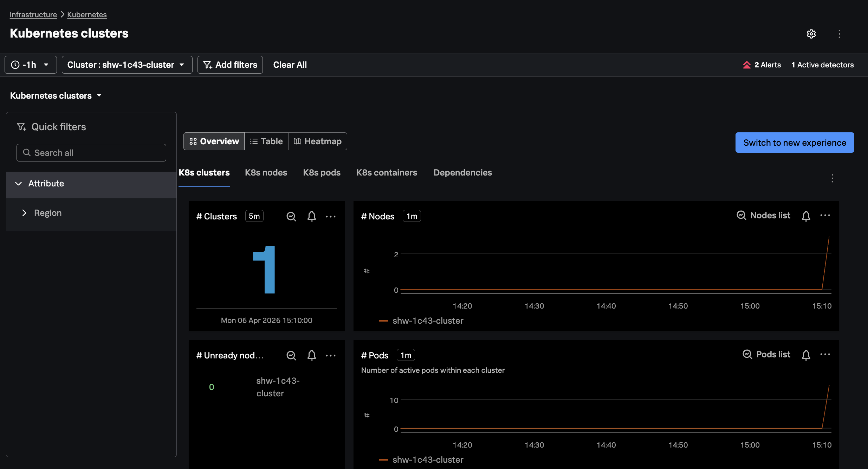
Task: Open Infrastructure breadcrumb link
Action: 33,14
